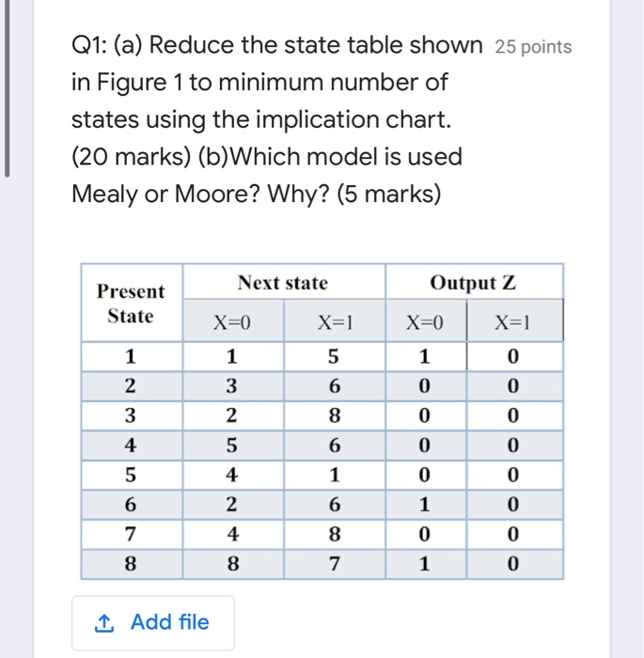Click the Next state header cell

coord(284,282)
